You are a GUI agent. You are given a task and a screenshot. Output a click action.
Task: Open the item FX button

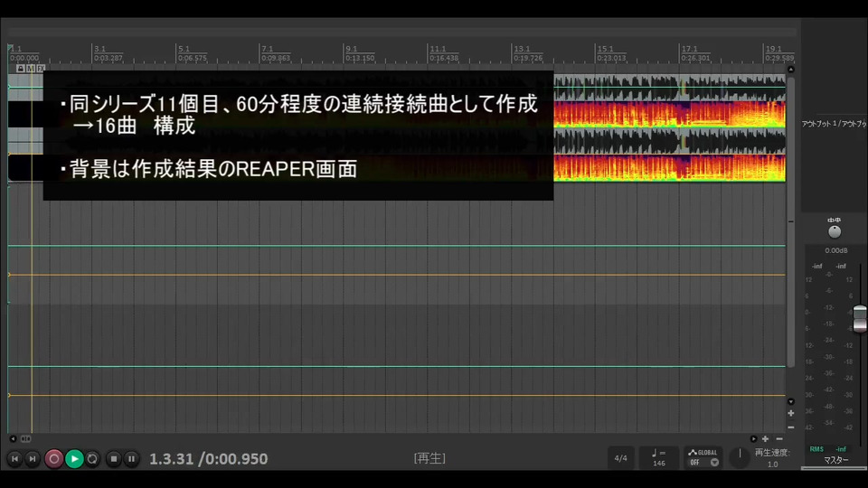click(x=41, y=68)
